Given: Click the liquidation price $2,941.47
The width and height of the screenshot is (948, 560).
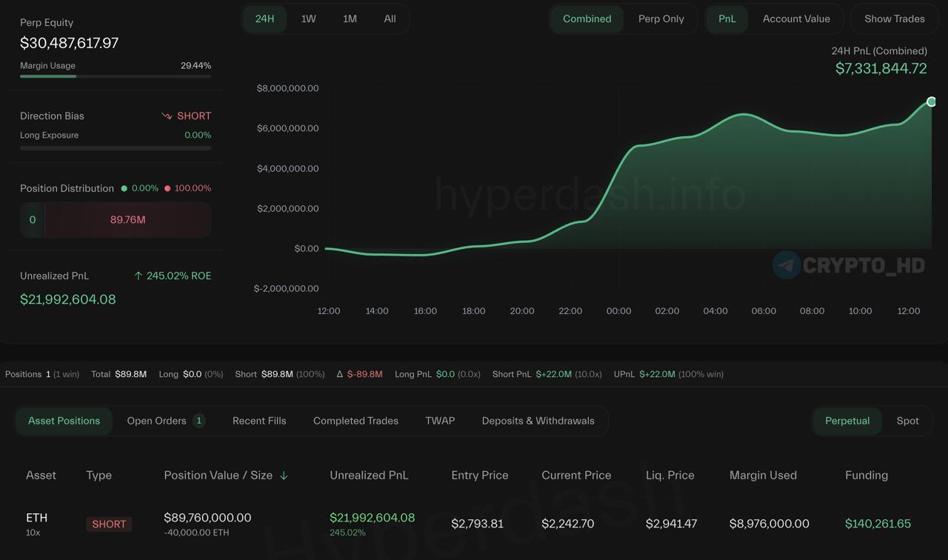Looking at the screenshot, I should (672, 524).
